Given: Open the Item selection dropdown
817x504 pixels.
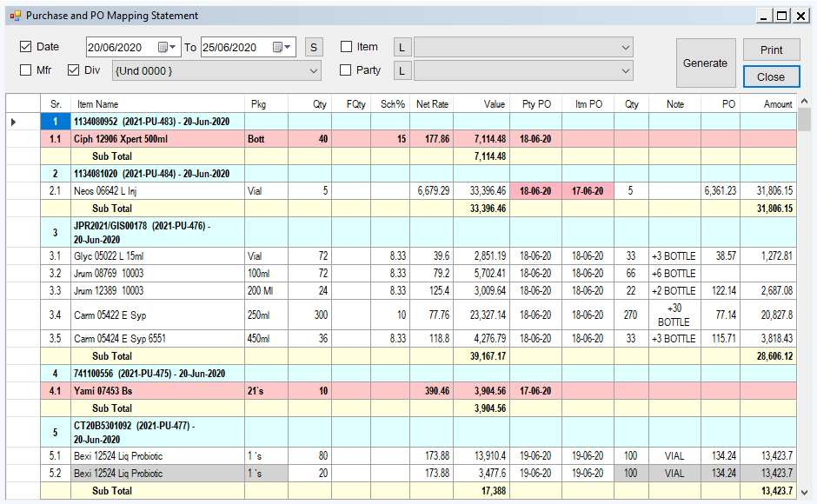Looking at the screenshot, I should [626, 47].
